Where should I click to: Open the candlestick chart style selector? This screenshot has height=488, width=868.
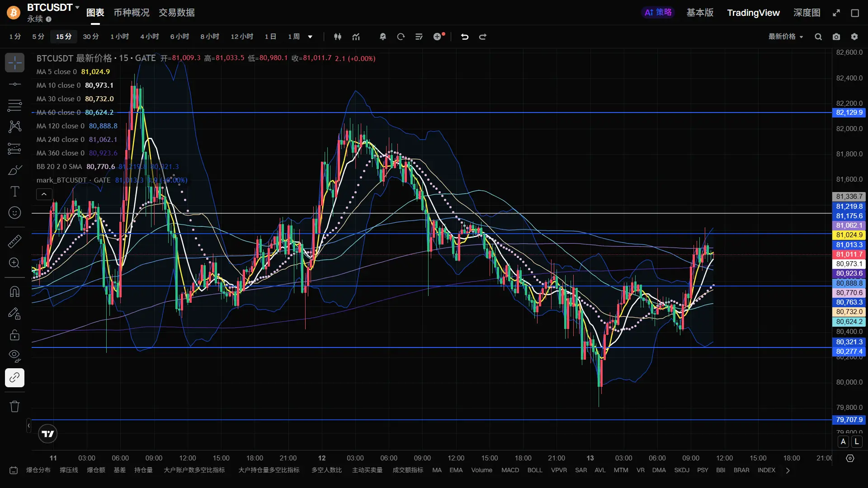338,37
